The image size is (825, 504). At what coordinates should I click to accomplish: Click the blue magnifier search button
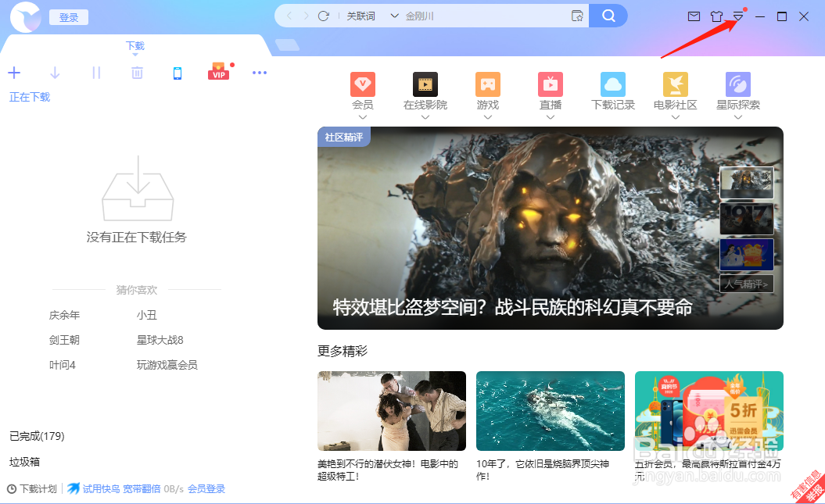click(x=608, y=16)
